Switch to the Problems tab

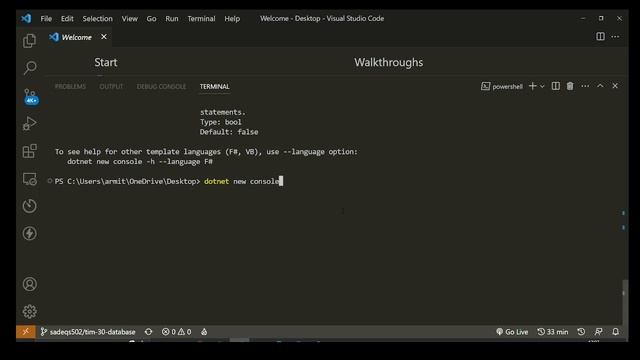[70, 87]
